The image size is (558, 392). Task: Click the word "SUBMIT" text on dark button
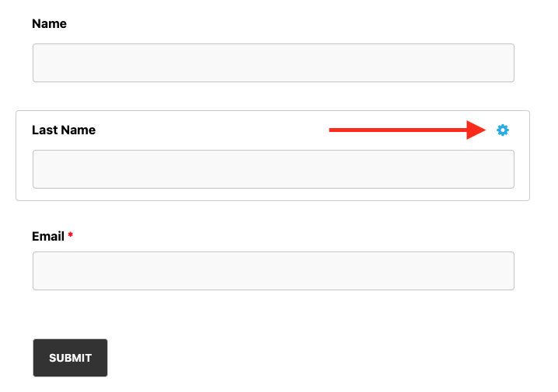click(x=70, y=358)
